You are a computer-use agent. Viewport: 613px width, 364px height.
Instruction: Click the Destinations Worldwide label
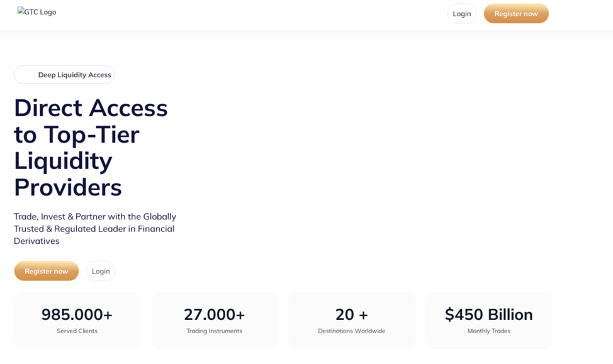351,331
